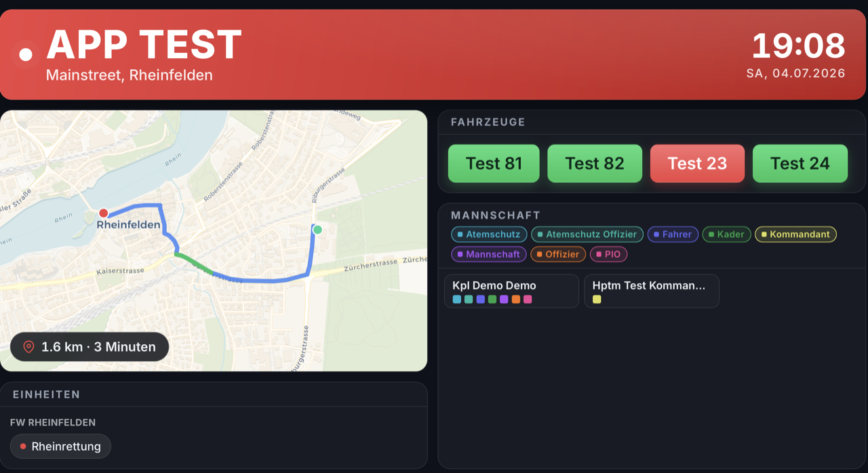Click the FW RHEINFELDEN group label

(x=53, y=423)
